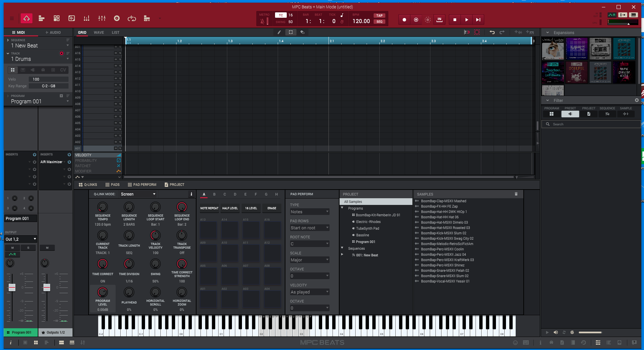Screen dimensions: 644x350
Task: Open the PAD PERFORM tab
Action: (142, 185)
